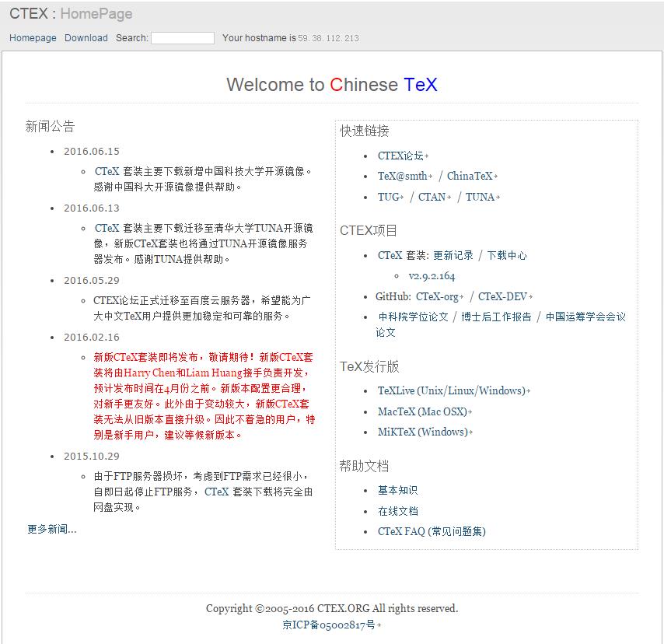Click the CTEX项目 section heading
Image resolution: width=664 pixels, height=644 pixels.
point(369,230)
